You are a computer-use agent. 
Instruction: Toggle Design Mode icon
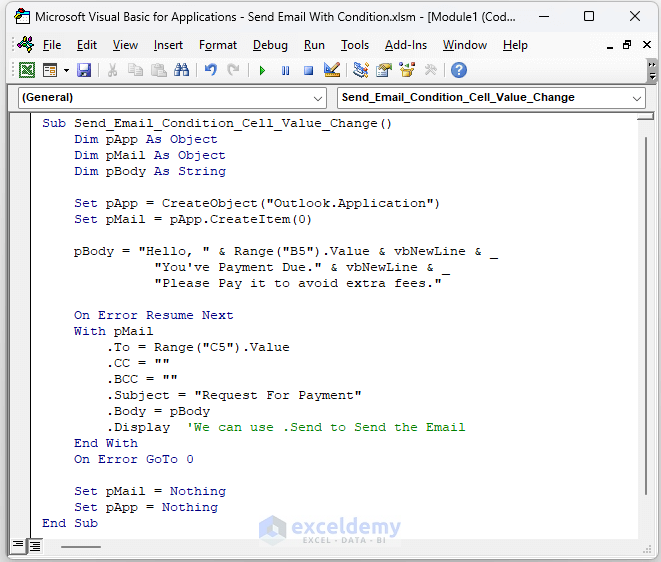point(332,70)
